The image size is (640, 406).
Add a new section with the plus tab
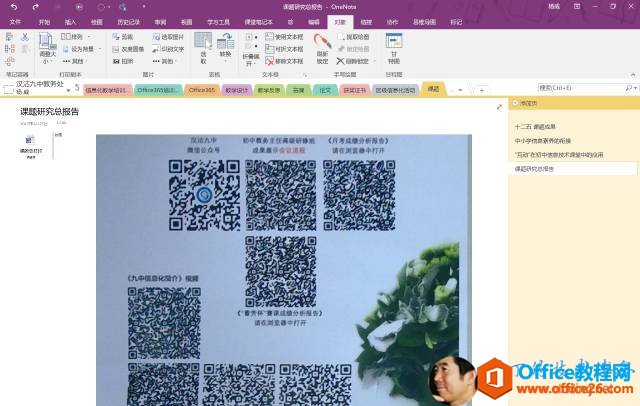(483, 90)
